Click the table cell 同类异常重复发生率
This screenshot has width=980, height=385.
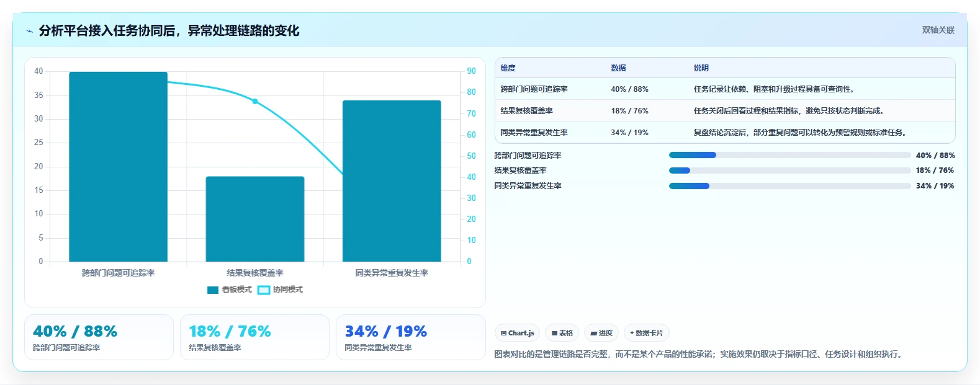click(534, 133)
